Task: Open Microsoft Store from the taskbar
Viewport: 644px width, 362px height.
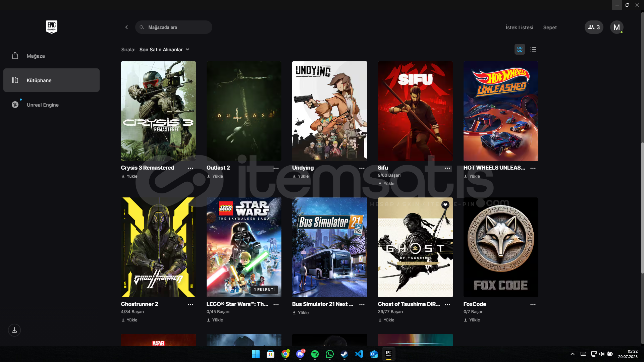Action: point(271,354)
